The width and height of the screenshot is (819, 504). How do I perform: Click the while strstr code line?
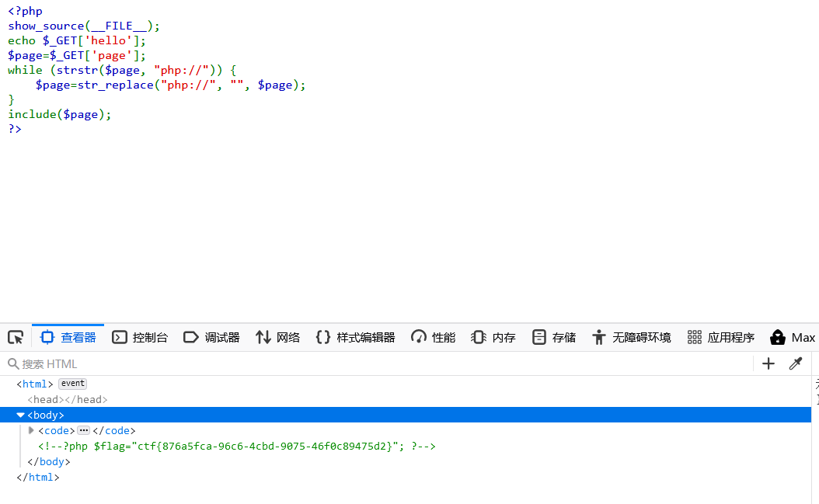pos(122,70)
